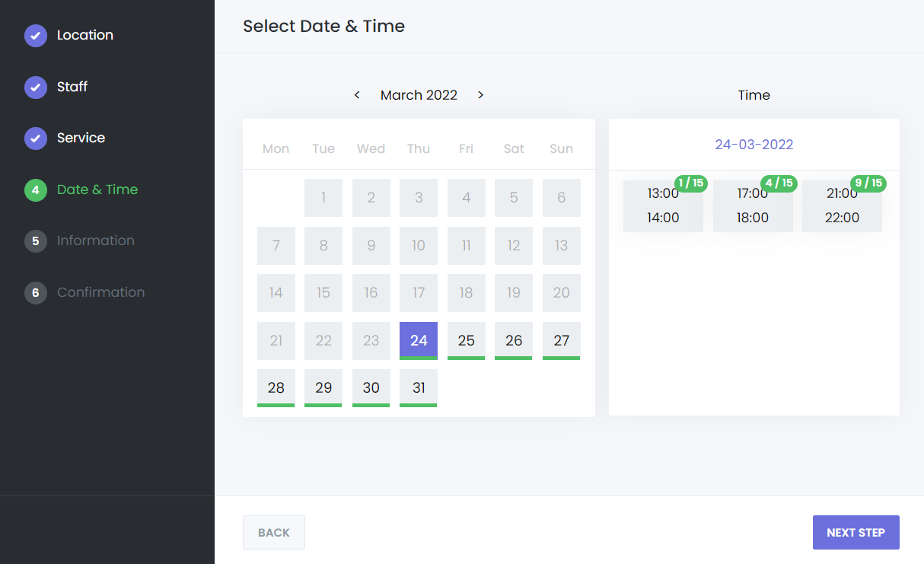Go to previous month with left chevron

(357, 95)
